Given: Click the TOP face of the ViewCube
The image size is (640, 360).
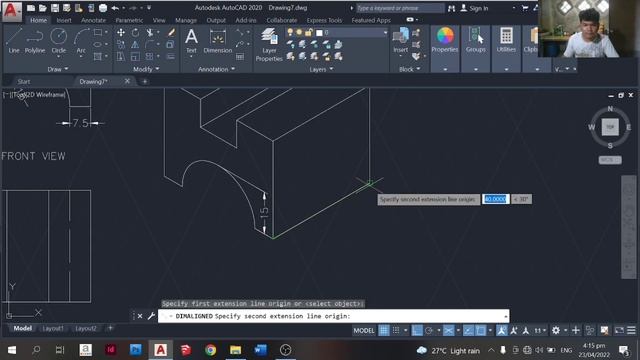Looking at the screenshot, I should pyautogui.click(x=610, y=127).
